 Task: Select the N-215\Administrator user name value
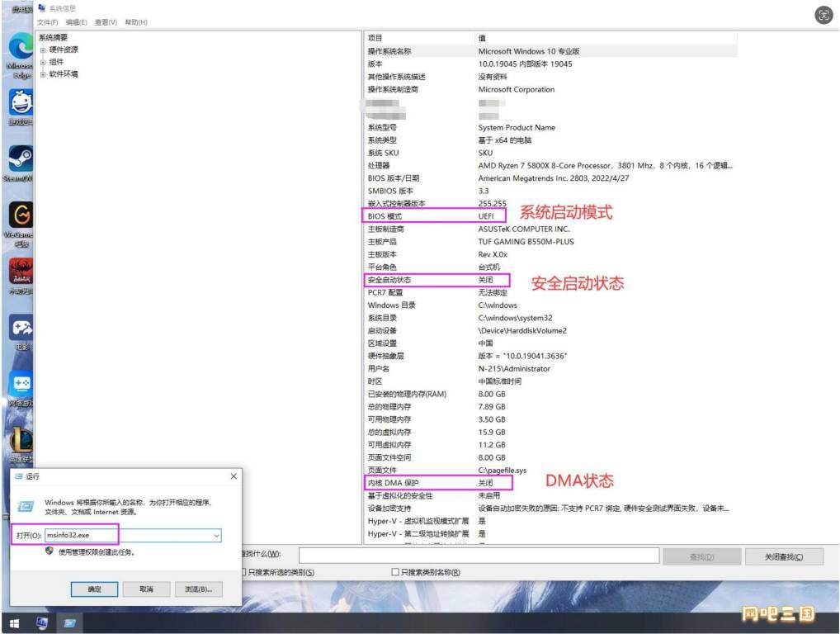coord(514,369)
